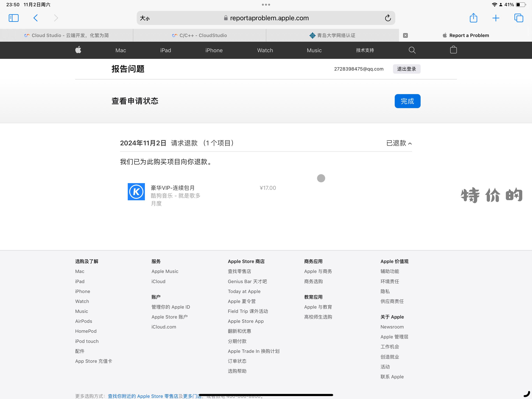Screen dimensions: 532x399
Task: Click the battery indicator icon
Action: (524, 5)
